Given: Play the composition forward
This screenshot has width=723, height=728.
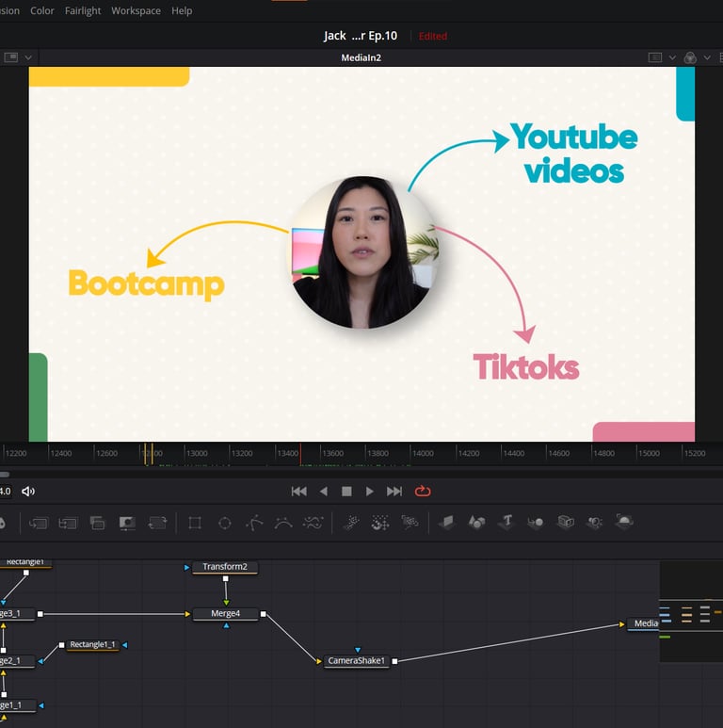Looking at the screenshot, I should (x=369, y=492).
